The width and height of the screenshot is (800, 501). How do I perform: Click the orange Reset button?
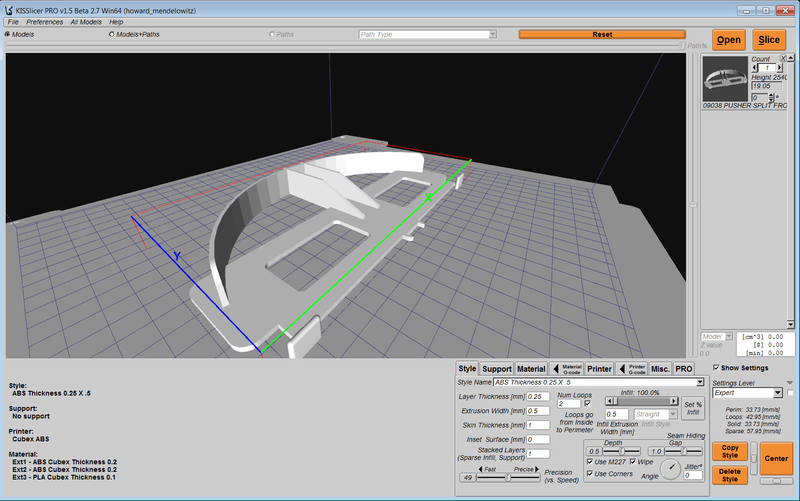click(x=602, y=34)
